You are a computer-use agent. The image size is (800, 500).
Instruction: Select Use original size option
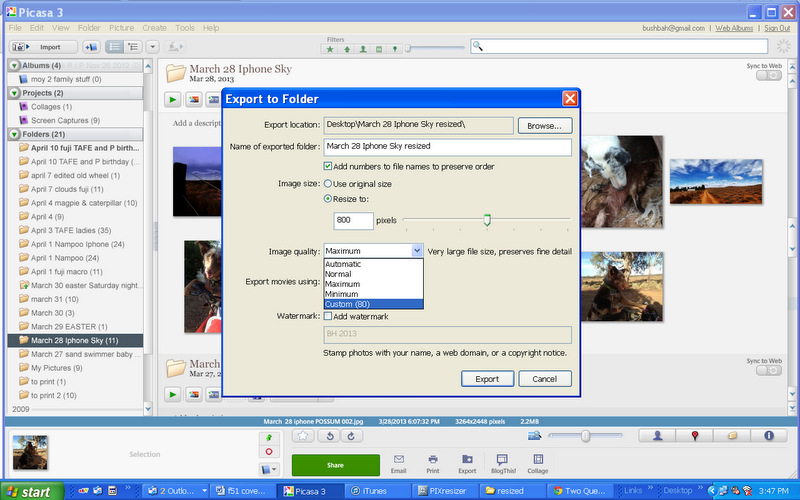click(x=329, y=184)
